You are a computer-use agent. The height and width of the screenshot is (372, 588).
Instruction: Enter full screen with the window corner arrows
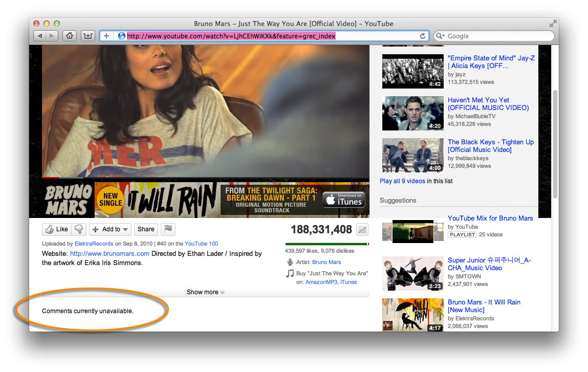(553, 24)
